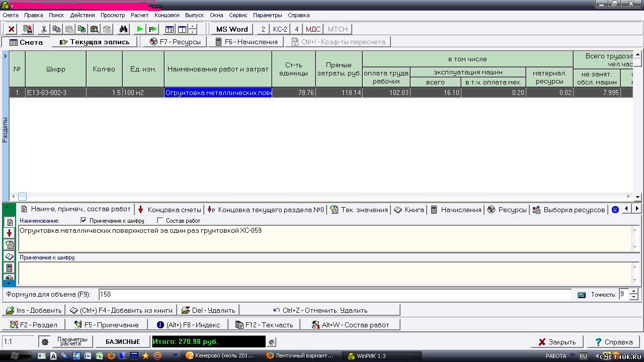Viewport: 644px width, 362px height.
Task: Click the book icon in left strip
Action: tap(9, 256)
